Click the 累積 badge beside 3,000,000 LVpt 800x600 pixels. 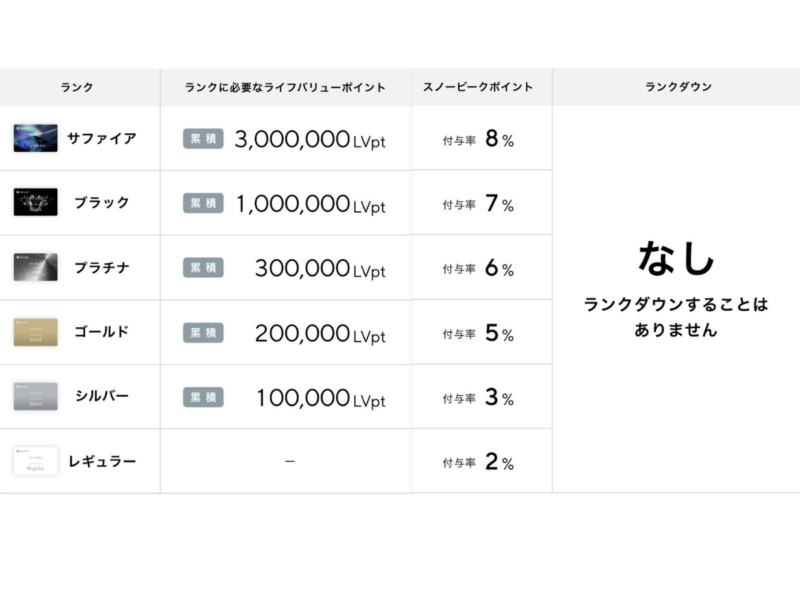coord(203,139)
